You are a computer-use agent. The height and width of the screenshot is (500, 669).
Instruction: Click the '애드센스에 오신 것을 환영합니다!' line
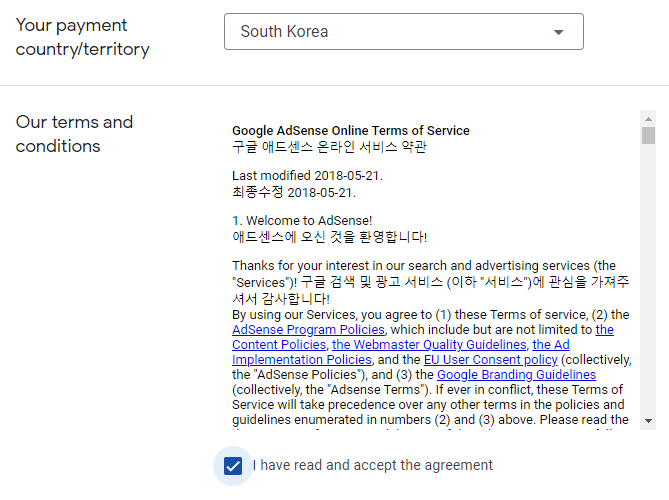329,237
